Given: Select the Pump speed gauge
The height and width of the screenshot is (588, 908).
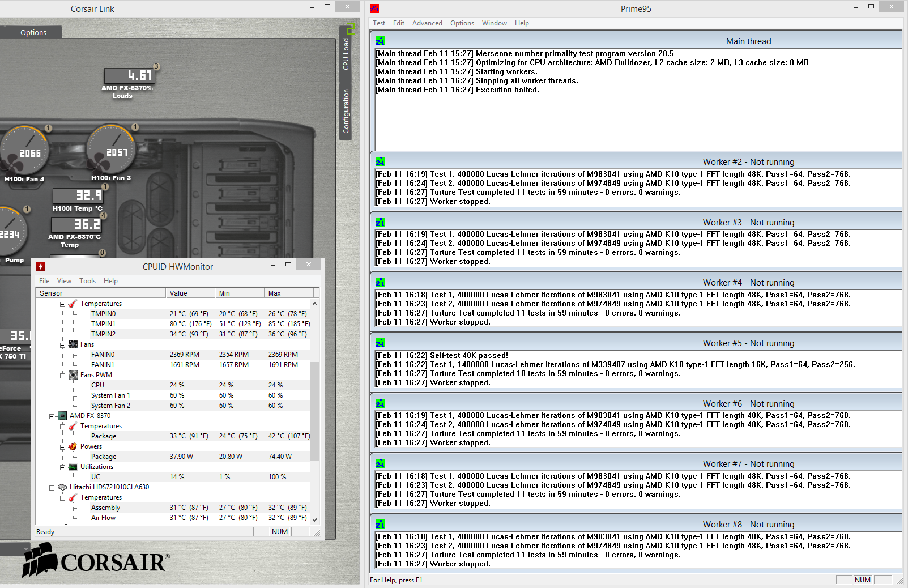Looking at the screenshot, I should (x=11, y=232).
